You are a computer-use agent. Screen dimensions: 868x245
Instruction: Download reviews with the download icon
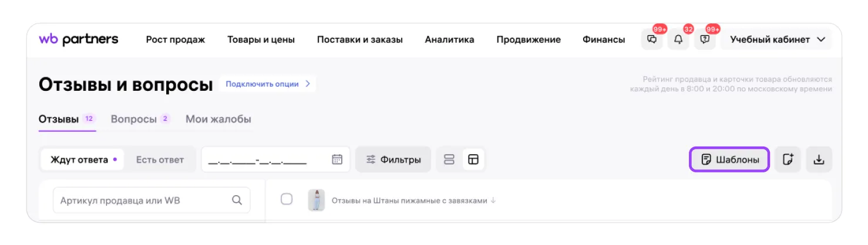point(819,159)
